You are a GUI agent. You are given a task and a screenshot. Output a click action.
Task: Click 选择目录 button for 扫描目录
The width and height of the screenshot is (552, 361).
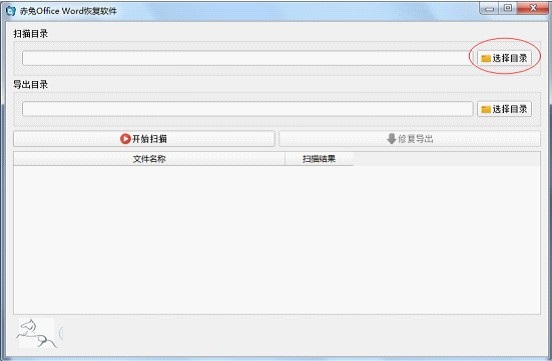pos(504,58)
